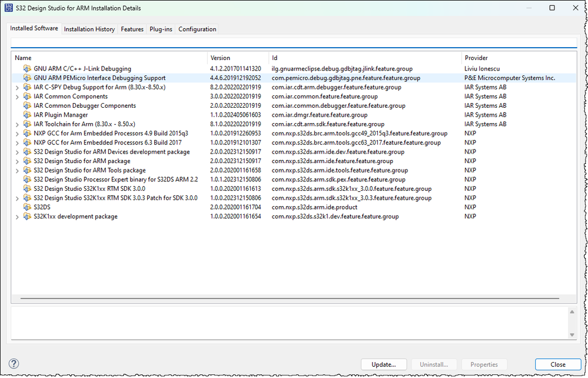Select the icon for IAR Plugin Manager
This screenshot has width=588, height=378.
[27, 115]
